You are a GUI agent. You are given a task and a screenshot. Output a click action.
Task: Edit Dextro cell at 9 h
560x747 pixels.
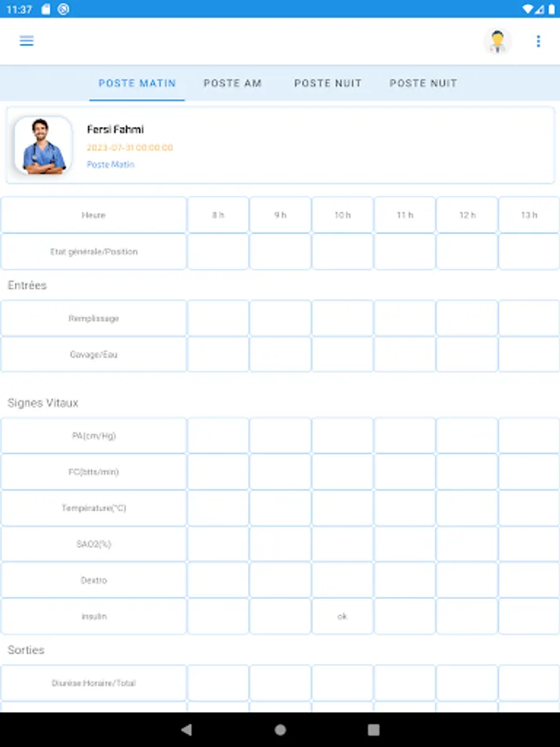click(x=280, y=580)
